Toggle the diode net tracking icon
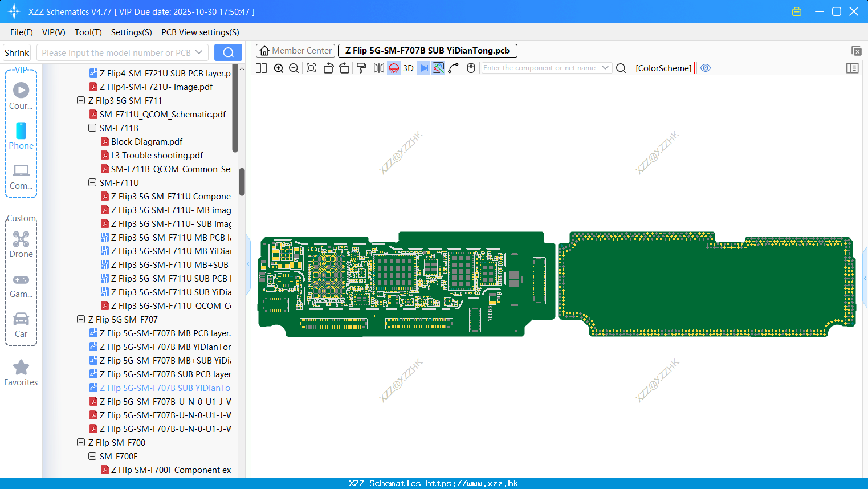 coord(423,68)
